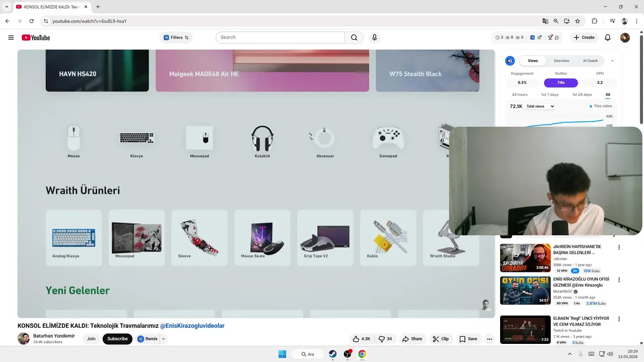
Task: Click the Share button
Action: pyautogui.click(x=412, y=339)
